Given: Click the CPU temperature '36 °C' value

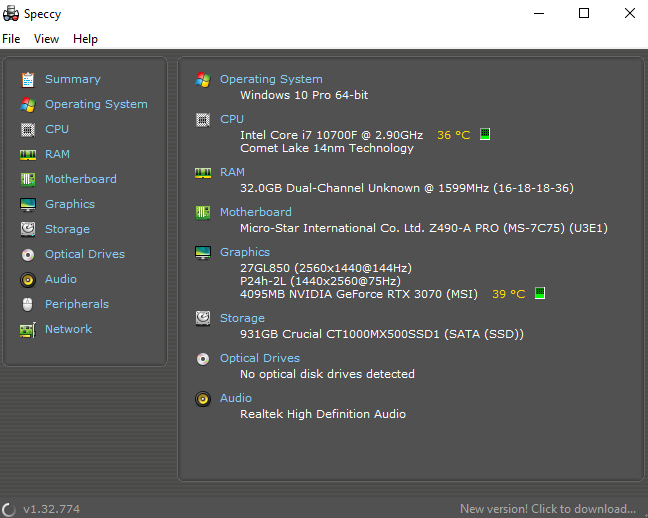Looking at the screenshot, I should point(454,135).
